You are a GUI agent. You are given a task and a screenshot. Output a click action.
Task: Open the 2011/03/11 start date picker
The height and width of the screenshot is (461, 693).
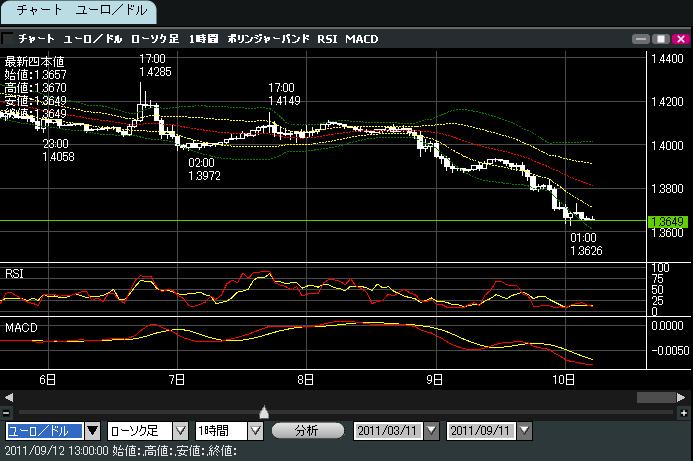click(431, 431)
